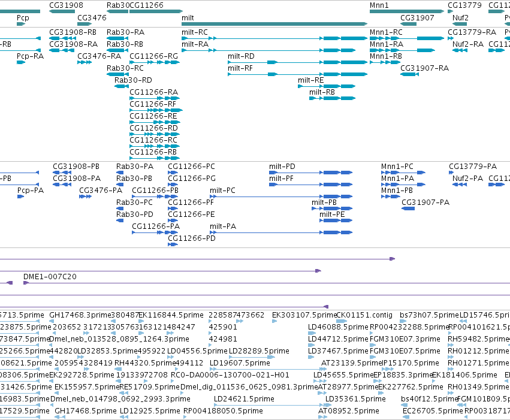This screenshot has width=510, height=420.
Task: Click the Mnn1 gene label
Action: [x=379, y=5]
